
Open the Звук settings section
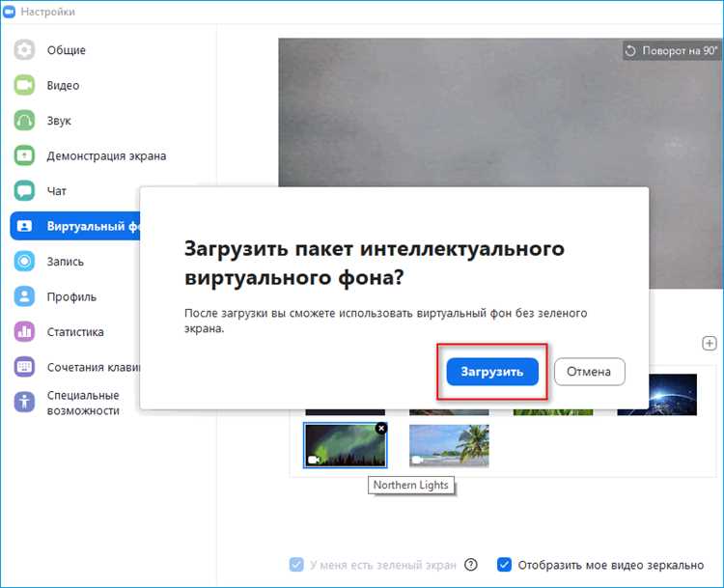click(59, 121)
